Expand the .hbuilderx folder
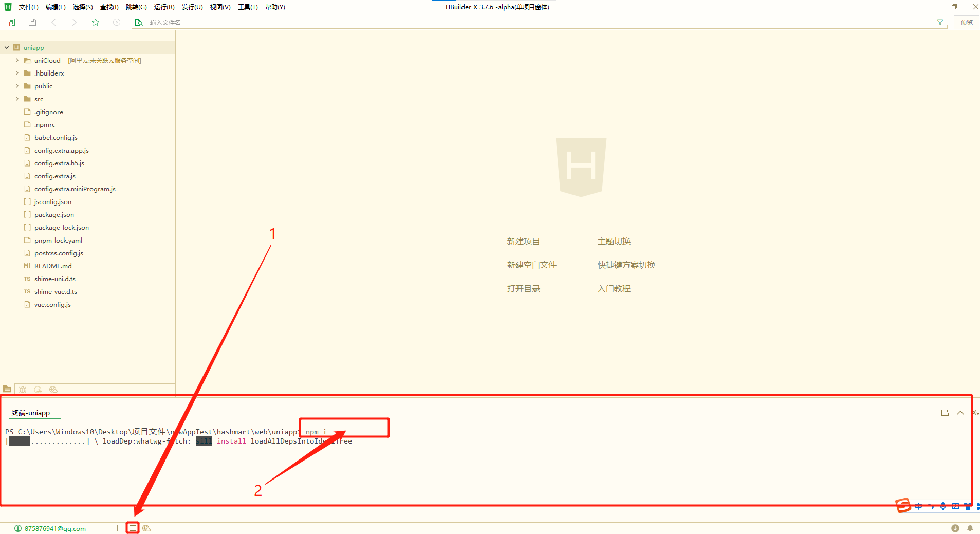The width and height of the screenshot is (980, 534). tap(17, 73)
